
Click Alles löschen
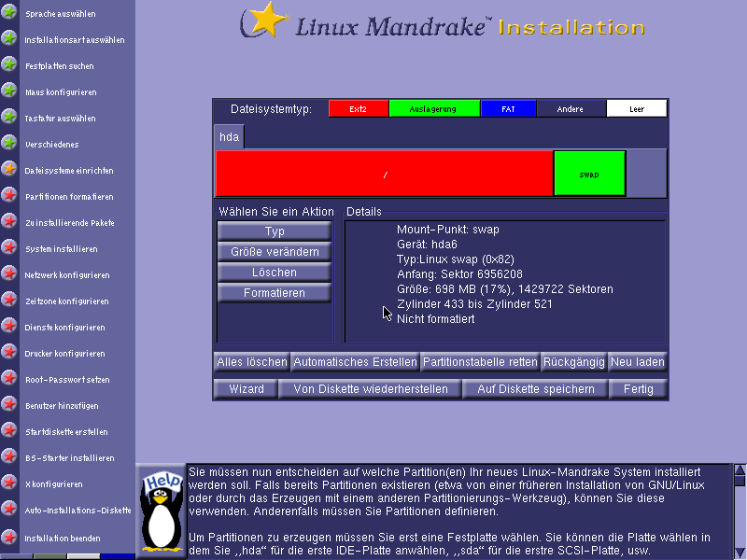coord(251,362)
